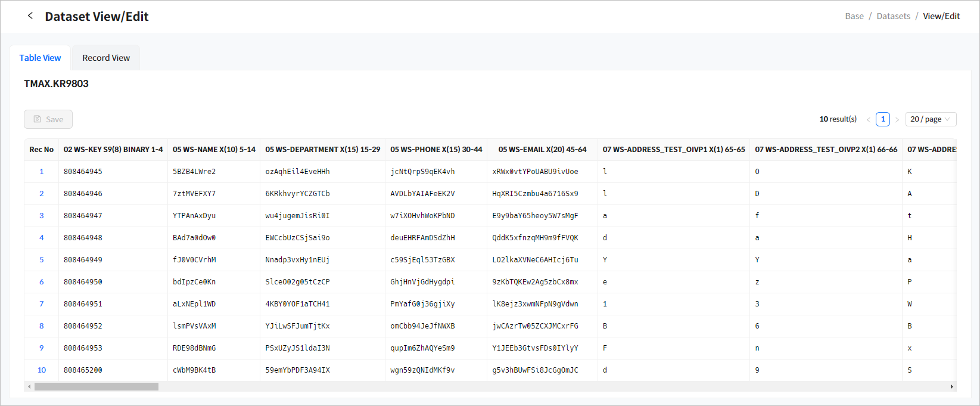
Task: Go to next page arrow in pagination
Action: [x=897, y=119]
